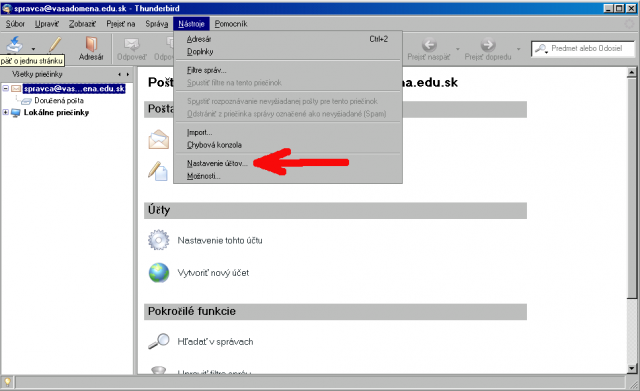Open the Upraviť menu
Viewport: 640px width, 391px height.
tap(47, 24)
